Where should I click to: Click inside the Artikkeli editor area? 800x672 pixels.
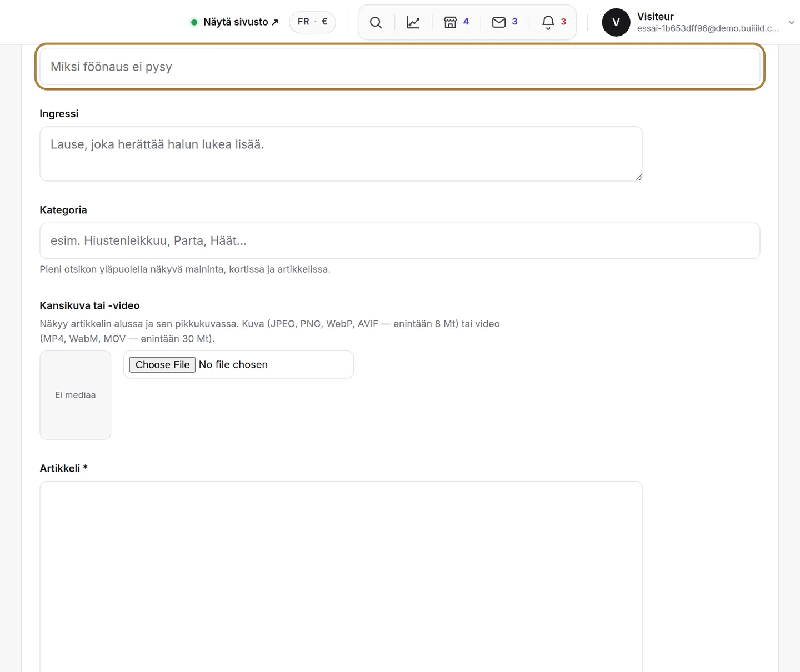pos(341,576)
